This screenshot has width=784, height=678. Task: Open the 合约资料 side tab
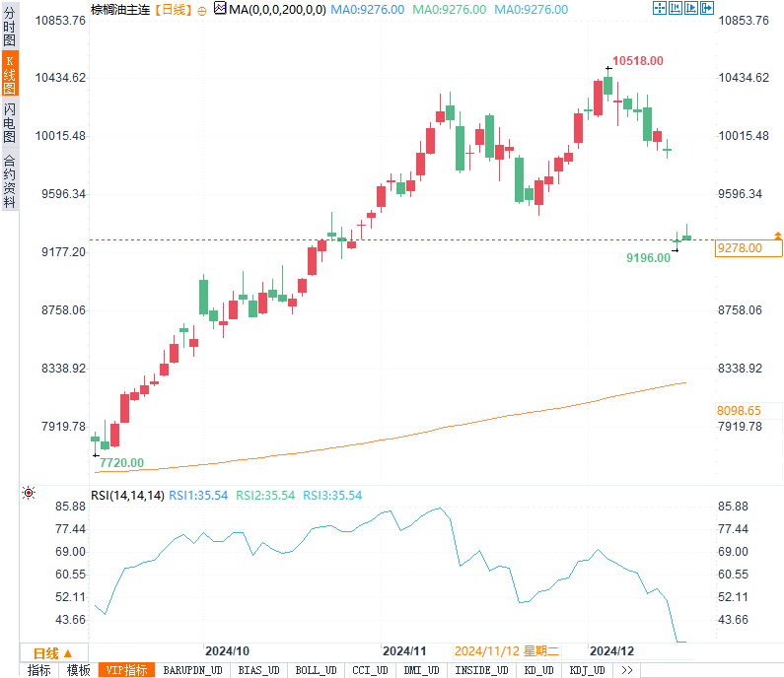(x=10, y=180)
